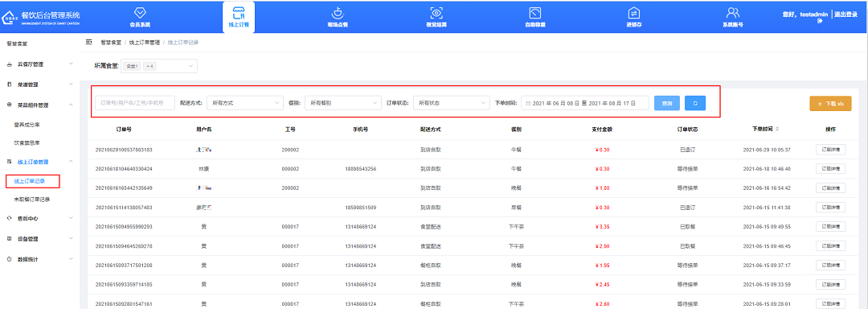
Task: Open the 餐别 所有餐别 dropdown
Action: [342, 103]
